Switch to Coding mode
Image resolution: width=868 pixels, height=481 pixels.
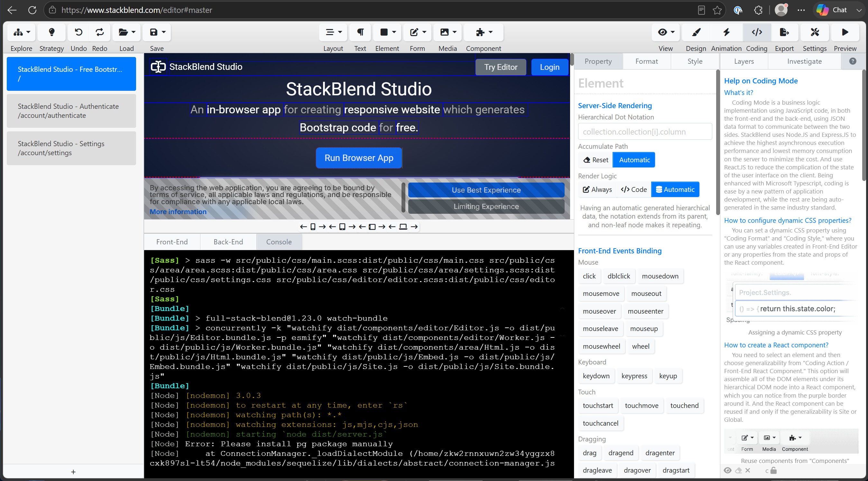click(757, 33)
